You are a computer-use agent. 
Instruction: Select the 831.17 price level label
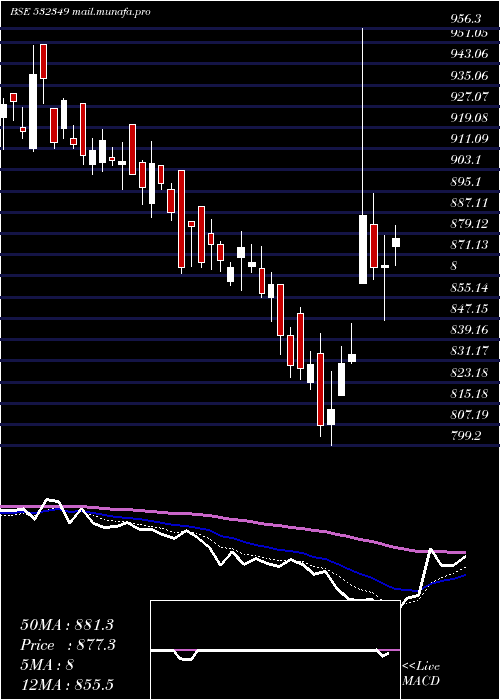pyautogui.click(x=469, y=352)
